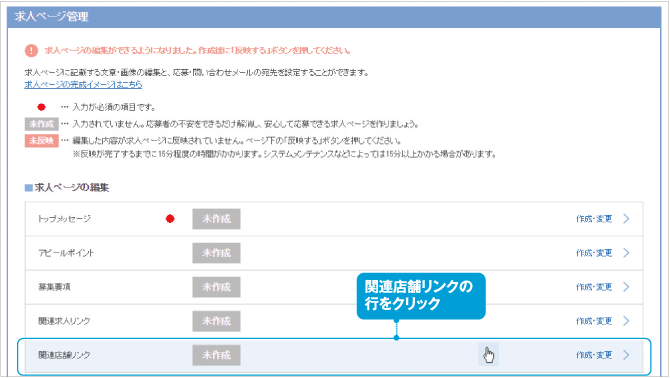Select the トップメッセージ row label
The image size is (670, 378).
[64, 219]
